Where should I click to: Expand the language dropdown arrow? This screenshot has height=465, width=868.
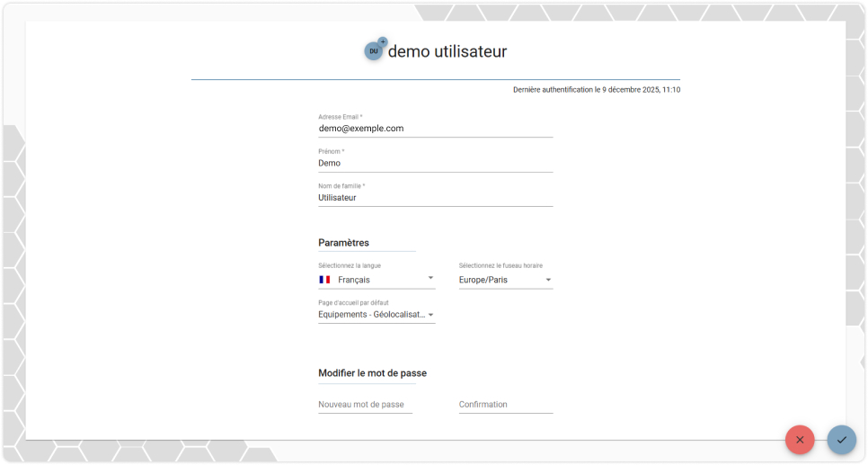point(430,278)
